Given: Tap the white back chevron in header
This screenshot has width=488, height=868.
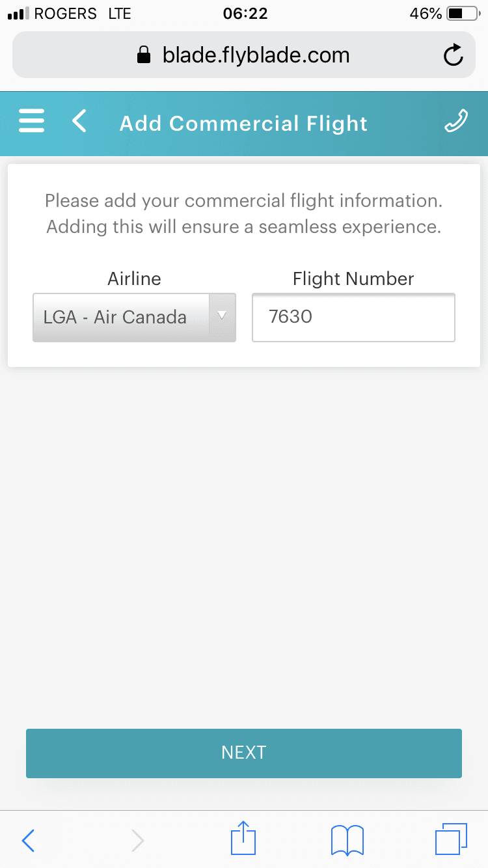Looking at the screenshot, I should coord(79,122).
